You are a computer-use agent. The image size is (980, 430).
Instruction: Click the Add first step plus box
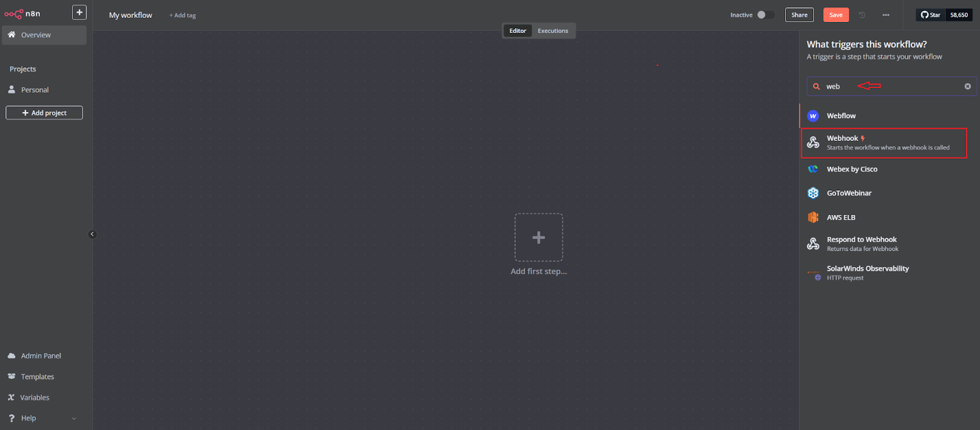click(538, 237)
